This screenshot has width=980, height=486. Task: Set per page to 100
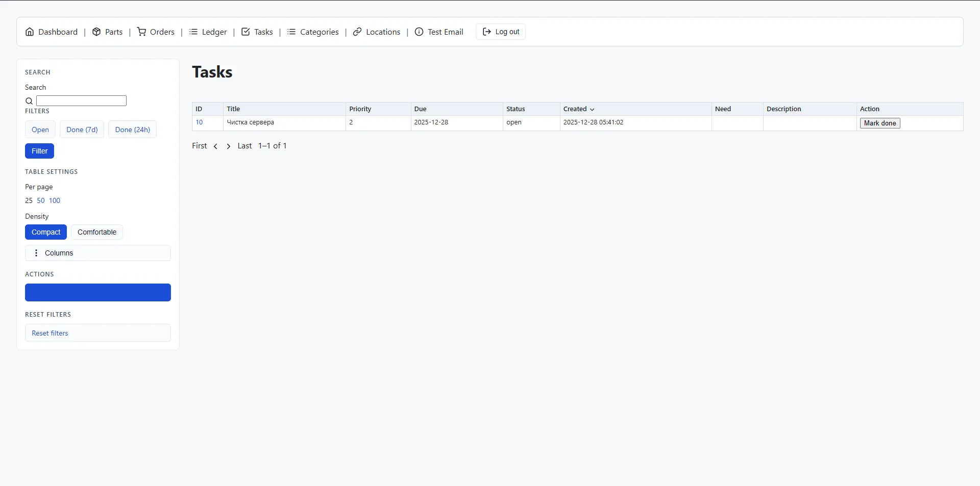(55, 200)
